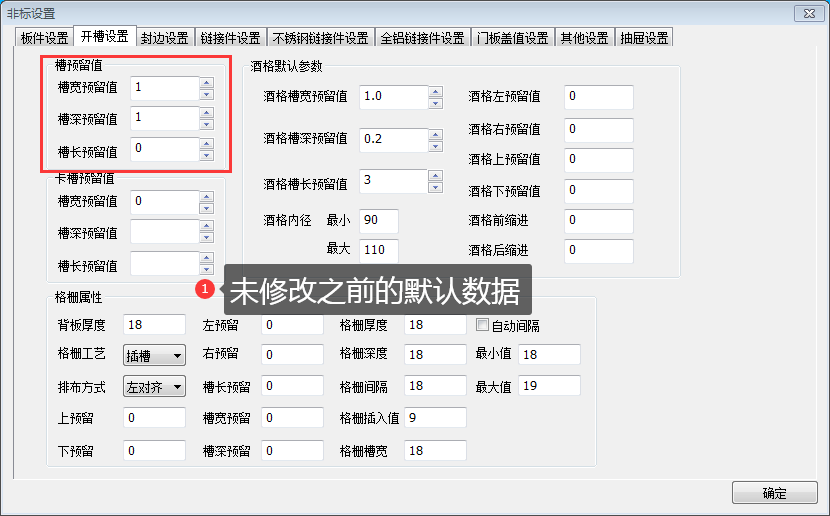This screenshot has height=516, width=830.
Task: Open the 其他设置 tab
Action: [585, 38]
